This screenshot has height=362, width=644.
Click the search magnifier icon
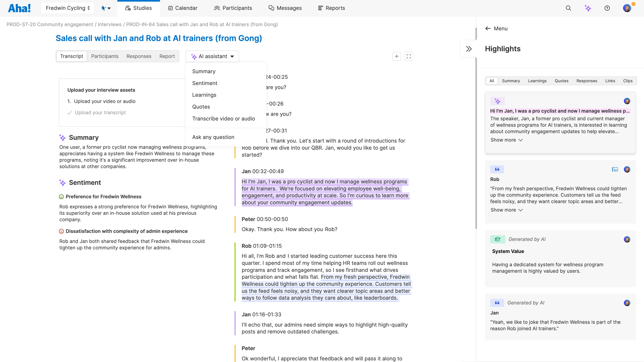568,8
